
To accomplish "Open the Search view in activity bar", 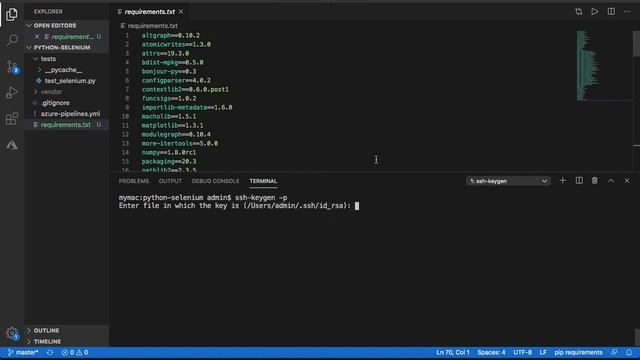I will tap(12, 40).
